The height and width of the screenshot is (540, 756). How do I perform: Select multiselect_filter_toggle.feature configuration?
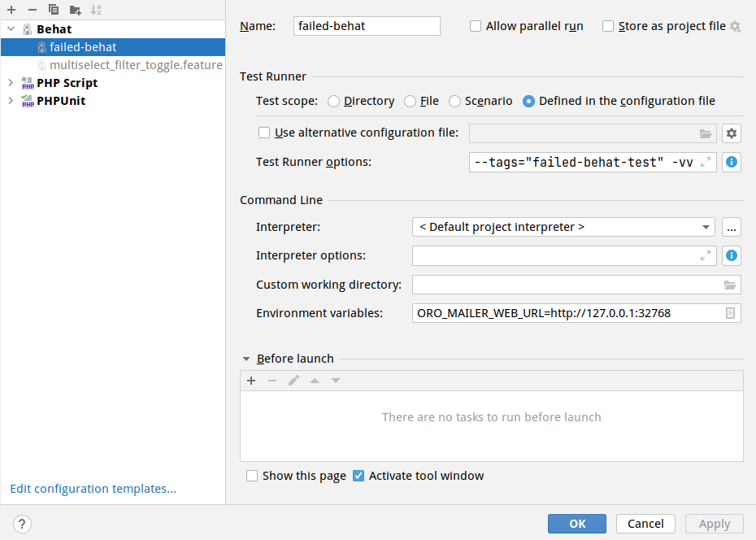coord(135,65)
